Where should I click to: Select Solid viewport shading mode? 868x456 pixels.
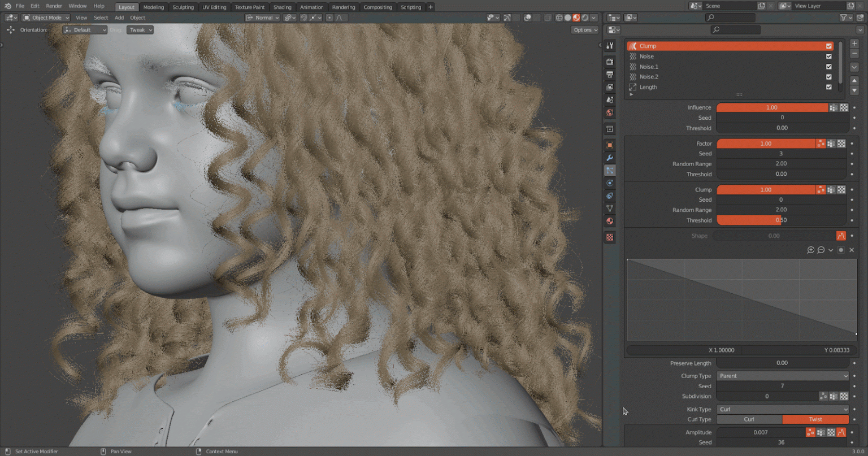coord(568,18)
